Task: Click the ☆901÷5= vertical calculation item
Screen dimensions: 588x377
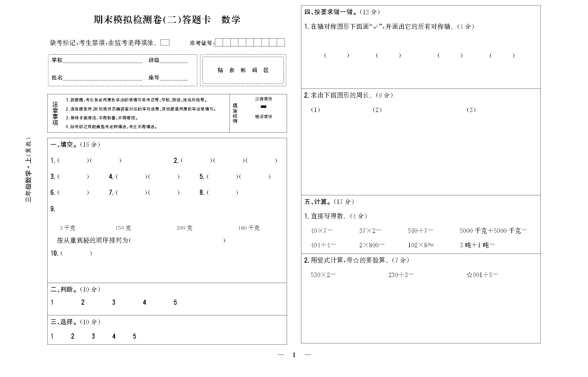Action: 482,275
